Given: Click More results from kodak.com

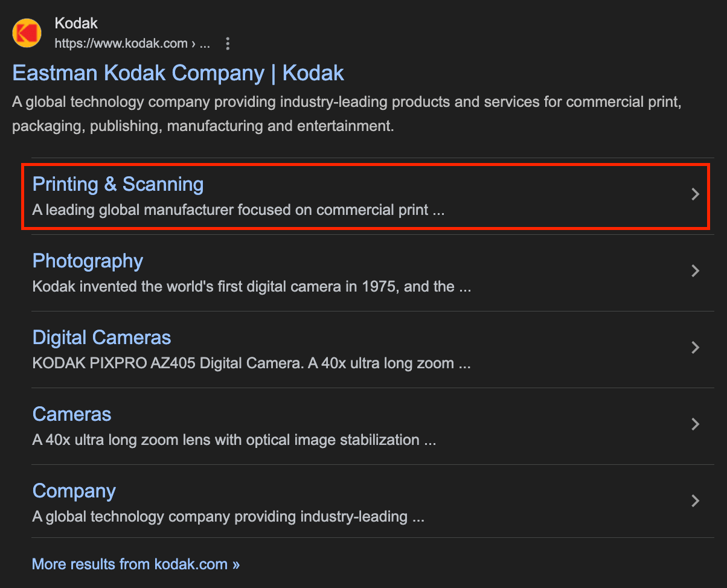Looking at the screenshot, I should (x=135, y=564).
